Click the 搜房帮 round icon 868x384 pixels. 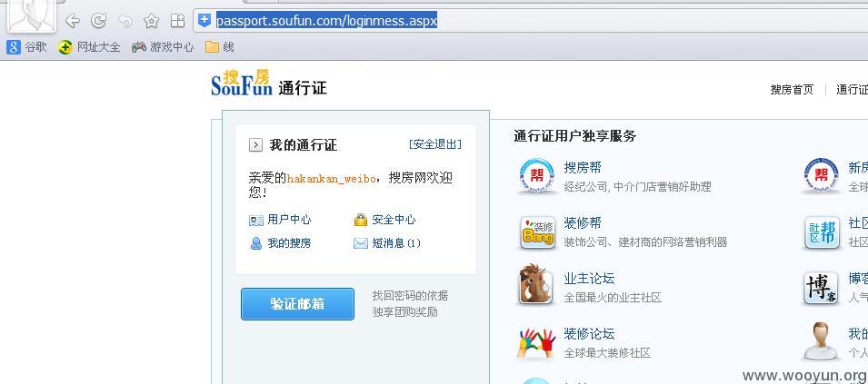tap(537, 177)
